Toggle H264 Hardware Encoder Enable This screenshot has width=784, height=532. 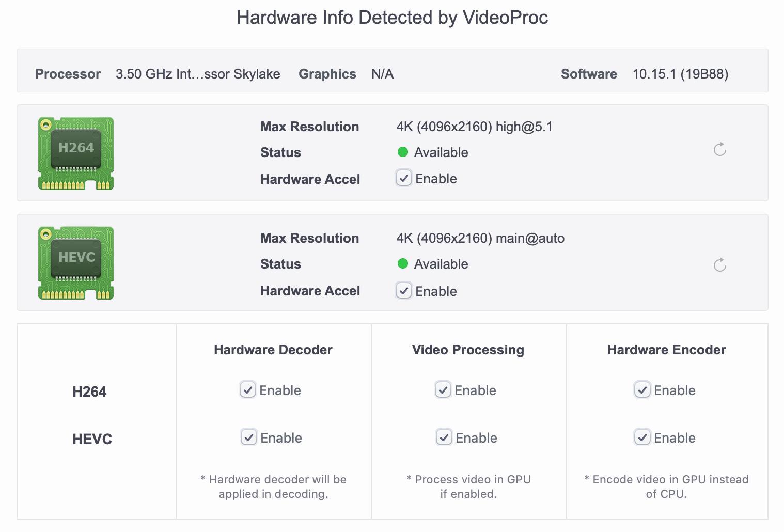[x=642, y=390]
